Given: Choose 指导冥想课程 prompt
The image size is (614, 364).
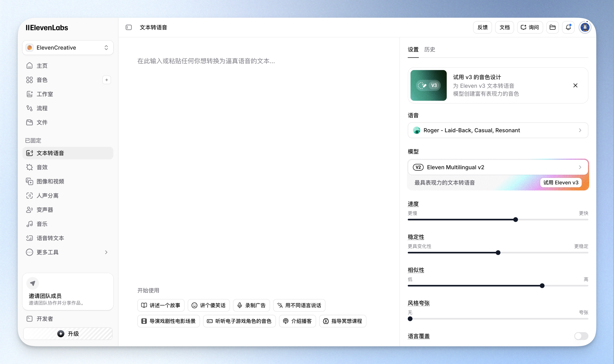Looking at the screenshot, I should pyautogui.click(x=342, y=321).
